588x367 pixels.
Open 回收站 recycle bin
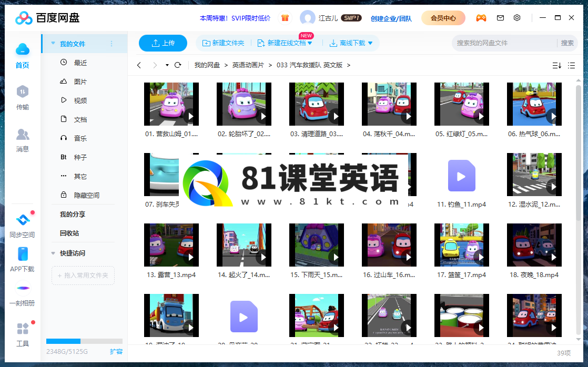tap(69, 233)
